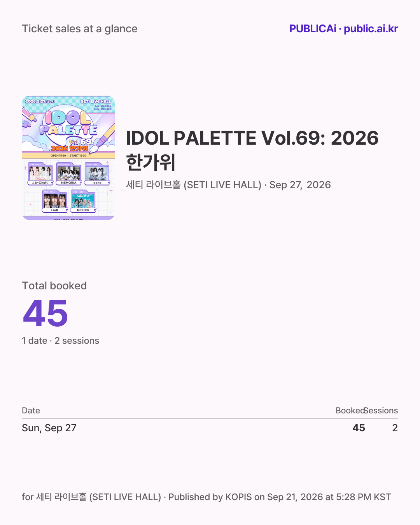Select the Sun, Sep 27 table row
Screen dimensions: 420x525
click(x=210, y=428)
